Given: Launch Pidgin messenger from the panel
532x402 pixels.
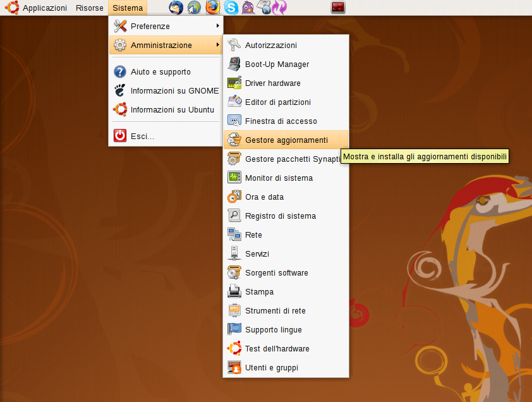Looking at the screenshot, I should tap(248, 8).
